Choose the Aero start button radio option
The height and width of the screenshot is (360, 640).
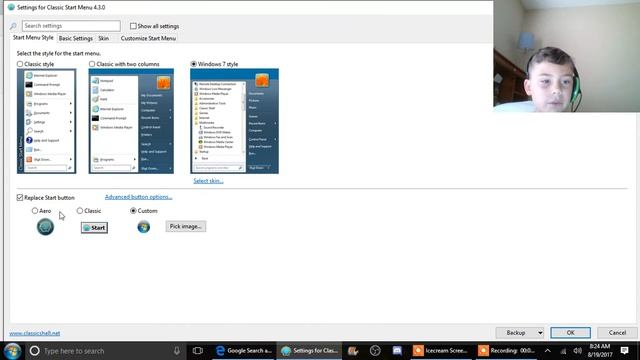coord(35,211)
